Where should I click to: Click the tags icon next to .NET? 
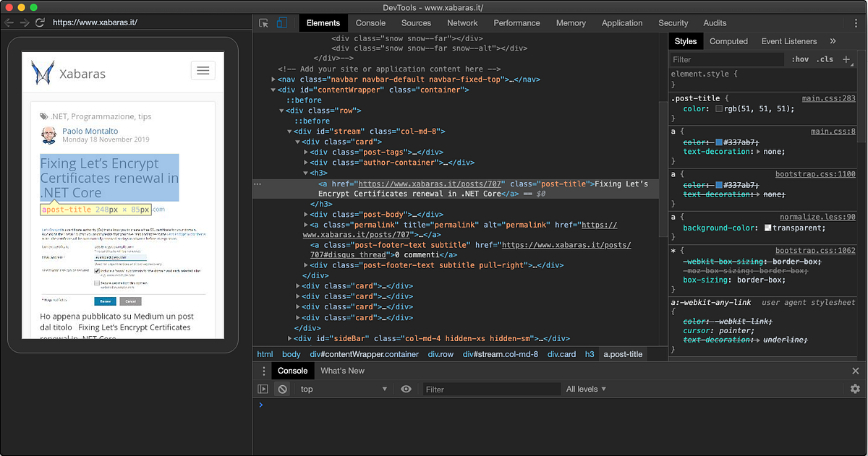pyautogui.click(x=44, y=116)
